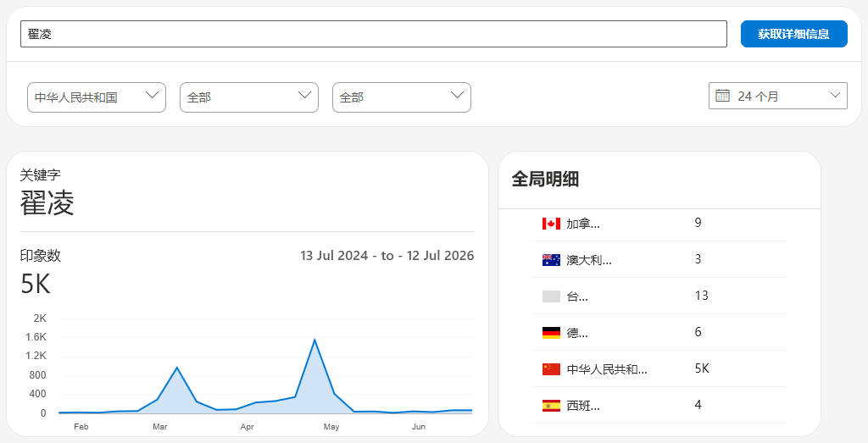Focus the keyword search field containing 翟凌
Viewport: 868px width, 443px height.
point(374,34)
